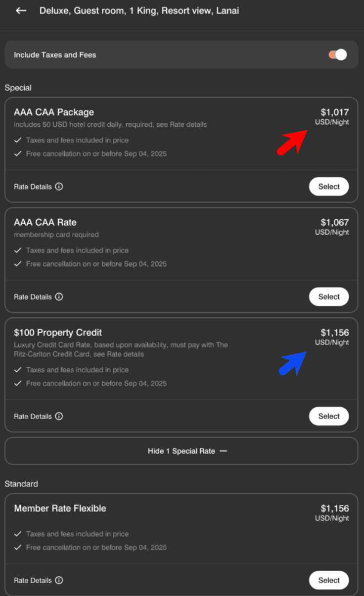
Task: Click info icon for AAA CAA Package
Action: (x=59, y=187)
